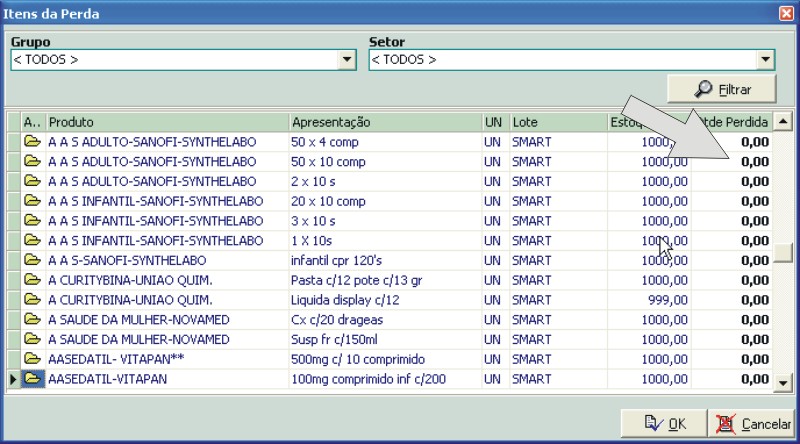The width and height of the screenshot is (800, 444).
Task: Open folder icon for Susp fr c/150ml row
Action: (32, 339)
